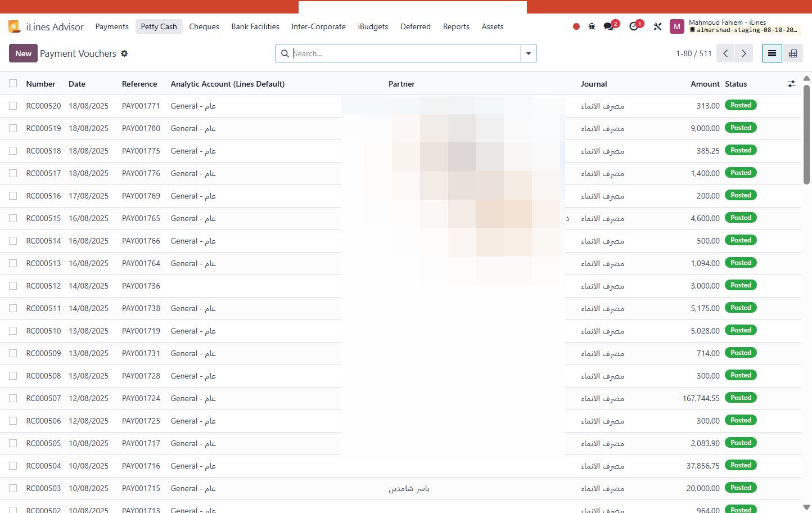
Task: Switch to list view
Action: pyautogui.click(x=772, y=53)
